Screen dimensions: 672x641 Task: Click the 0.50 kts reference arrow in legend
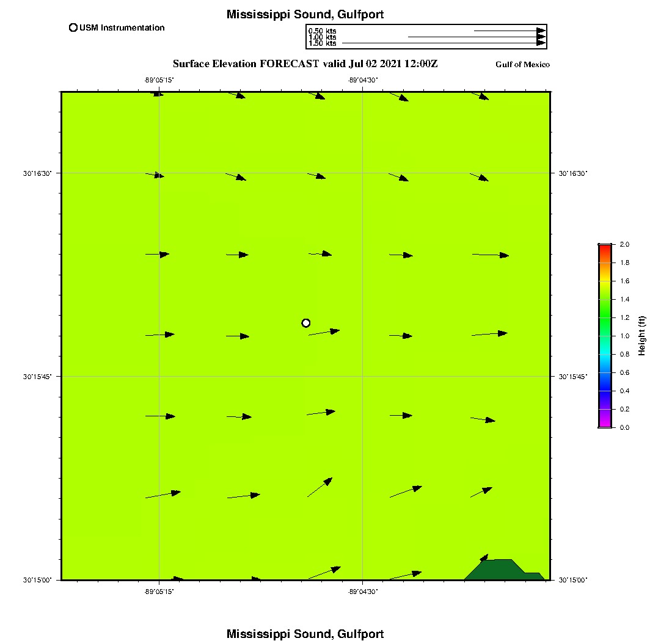tap(509, 31)
